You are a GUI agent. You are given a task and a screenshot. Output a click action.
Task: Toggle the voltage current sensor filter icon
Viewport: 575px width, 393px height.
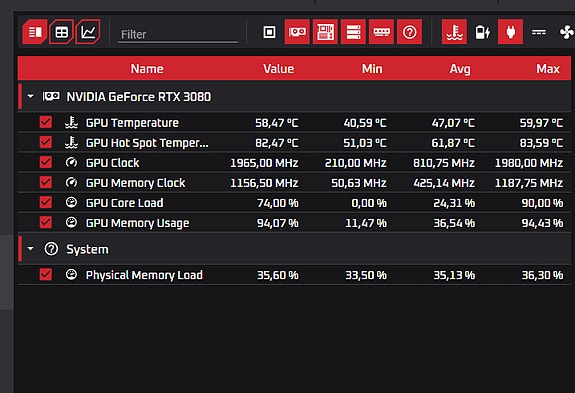coord(539,32)
